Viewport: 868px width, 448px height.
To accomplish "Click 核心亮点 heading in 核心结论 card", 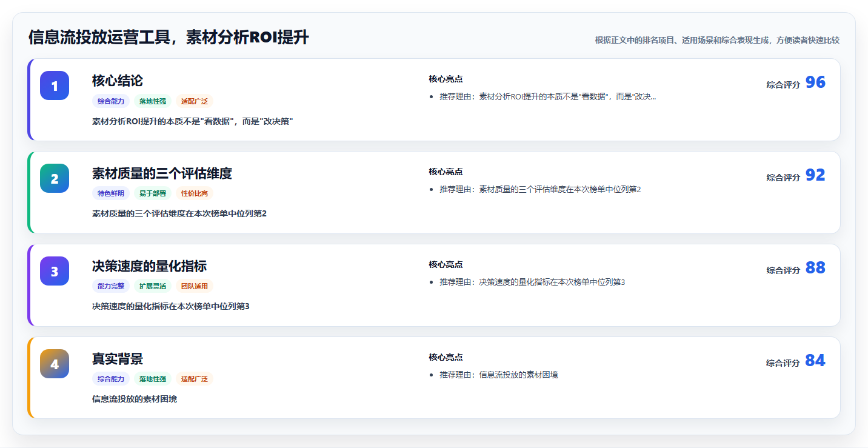I will coord(446,79).
